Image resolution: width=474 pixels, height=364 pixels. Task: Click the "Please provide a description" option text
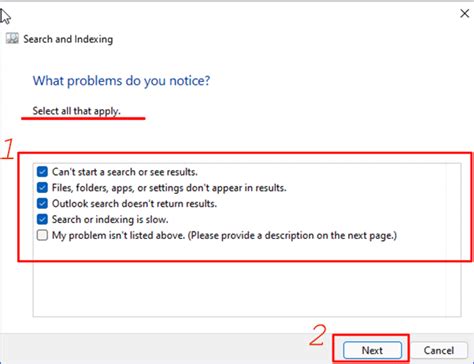click(292, 236)
